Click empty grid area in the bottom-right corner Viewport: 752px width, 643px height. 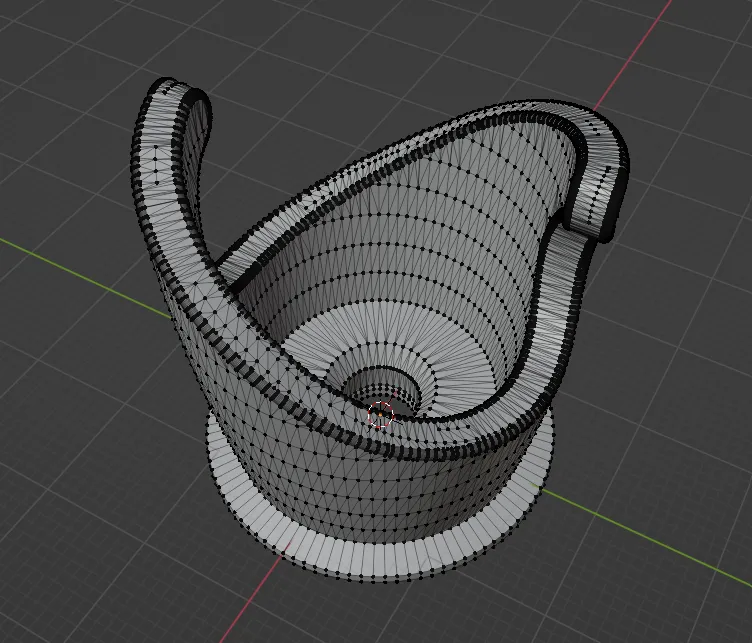click(x=690, y=600)
